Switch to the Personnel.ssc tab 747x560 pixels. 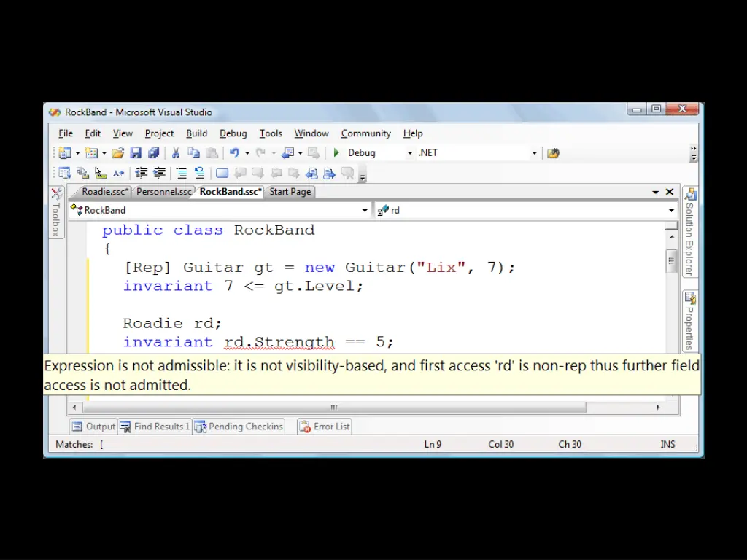pyautogui.click(x=163, y=192)
